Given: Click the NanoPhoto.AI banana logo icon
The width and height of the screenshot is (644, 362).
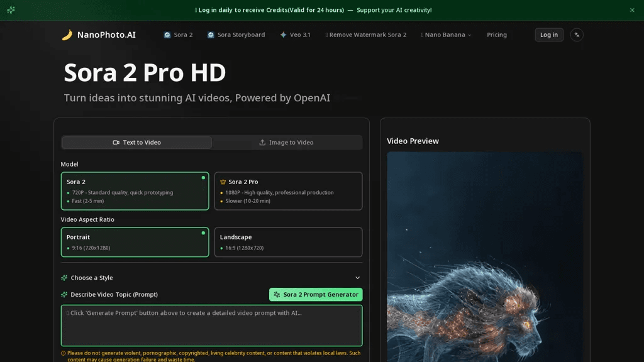Looking at the screenshot, I should (67, 35).
